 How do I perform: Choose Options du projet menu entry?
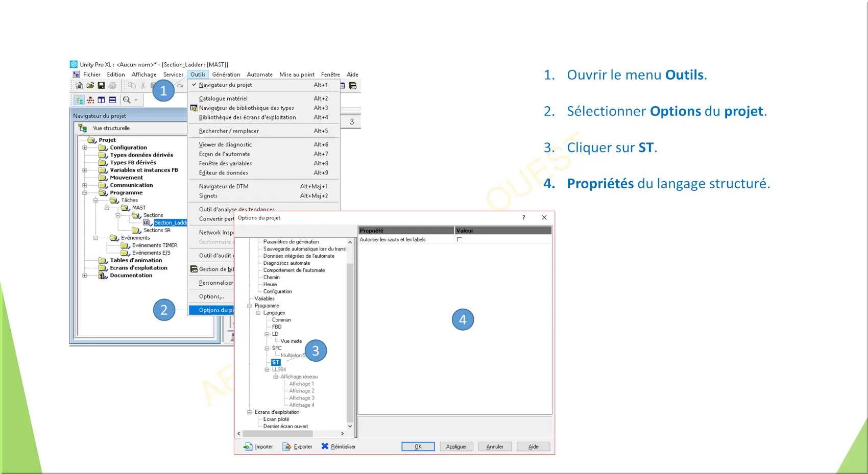click(x=211, y=310)
